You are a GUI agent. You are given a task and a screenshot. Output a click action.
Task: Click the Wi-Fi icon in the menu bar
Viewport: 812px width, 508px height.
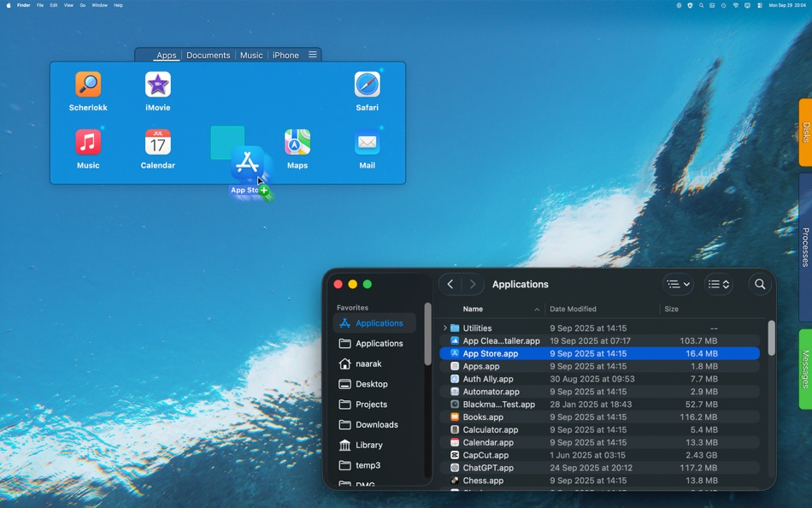735,5
